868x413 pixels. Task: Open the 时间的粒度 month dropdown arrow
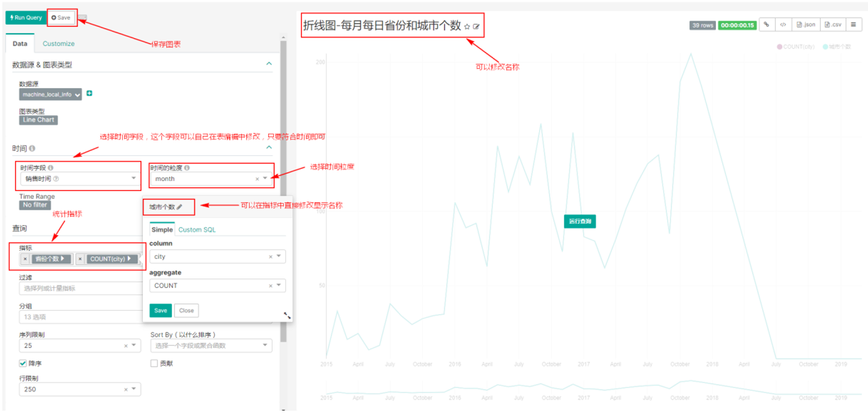coord(265,179)
